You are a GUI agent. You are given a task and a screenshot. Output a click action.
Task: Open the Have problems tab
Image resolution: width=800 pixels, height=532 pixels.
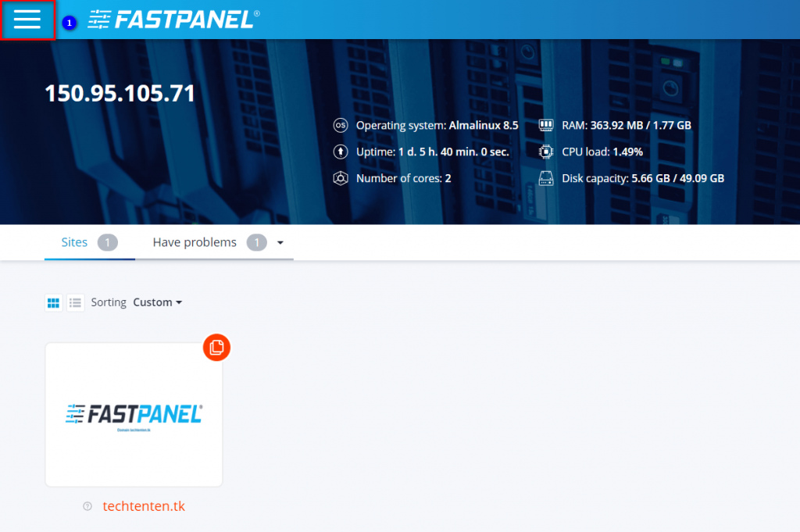[195, 242]
